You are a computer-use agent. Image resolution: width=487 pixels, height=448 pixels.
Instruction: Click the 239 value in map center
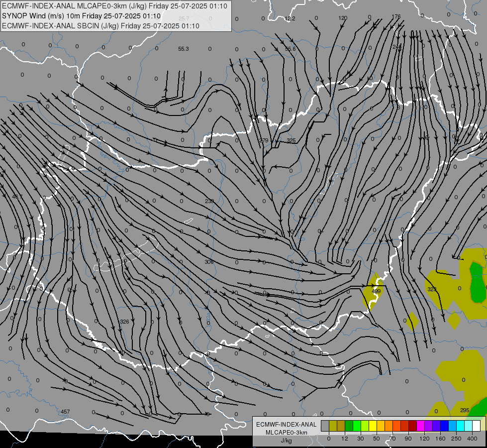pos(209,201)
